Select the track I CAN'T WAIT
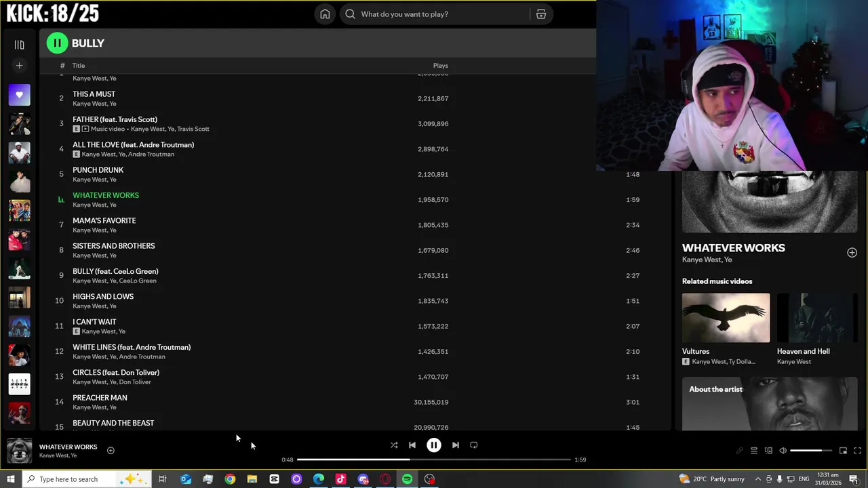Viewport: 868px width, 488px height. point(94,322)
